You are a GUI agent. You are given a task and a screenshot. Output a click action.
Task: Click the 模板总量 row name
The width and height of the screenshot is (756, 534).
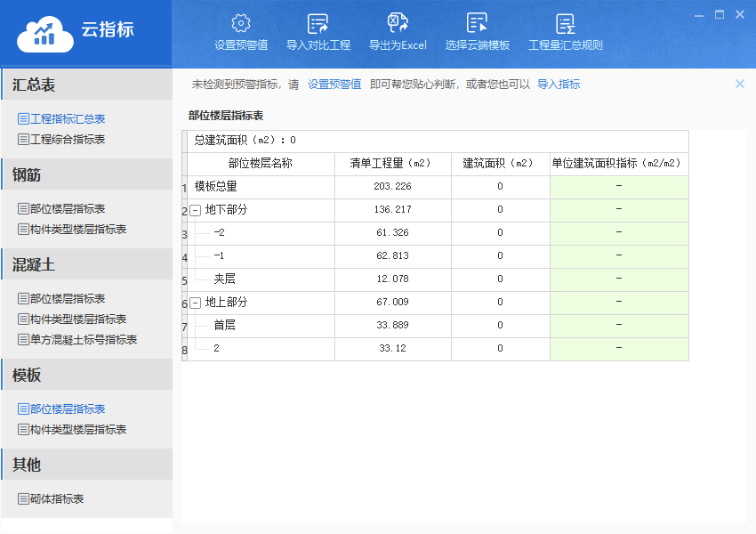(x=215, y=186)
